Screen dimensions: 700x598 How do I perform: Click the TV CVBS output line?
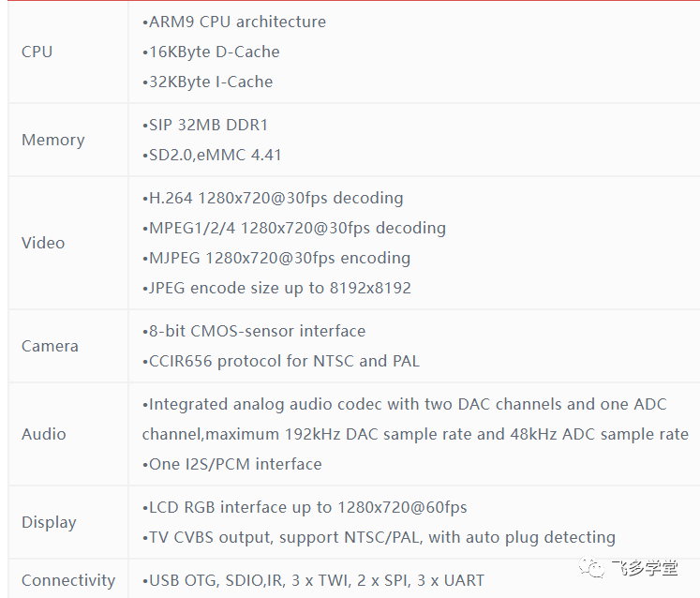click(379, 537)
